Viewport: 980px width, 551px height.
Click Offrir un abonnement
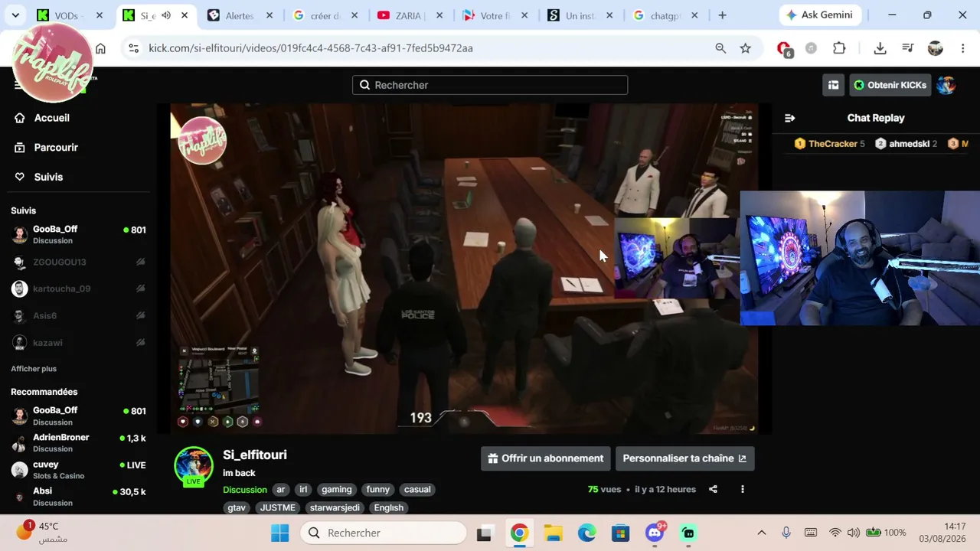[x=546, y=458]
